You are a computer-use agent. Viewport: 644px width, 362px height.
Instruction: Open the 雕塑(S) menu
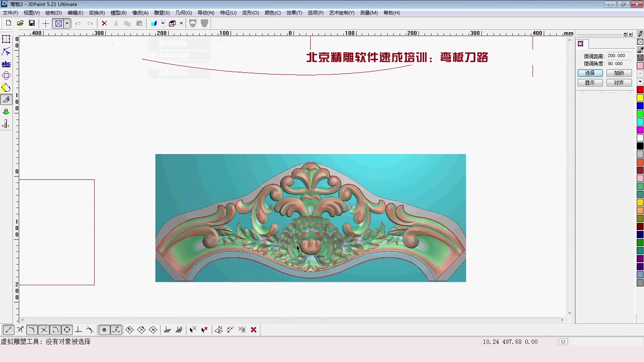163,12
